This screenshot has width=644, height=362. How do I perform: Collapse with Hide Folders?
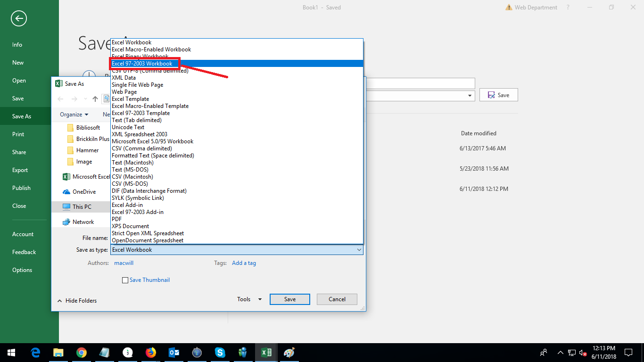pos(77,301)
